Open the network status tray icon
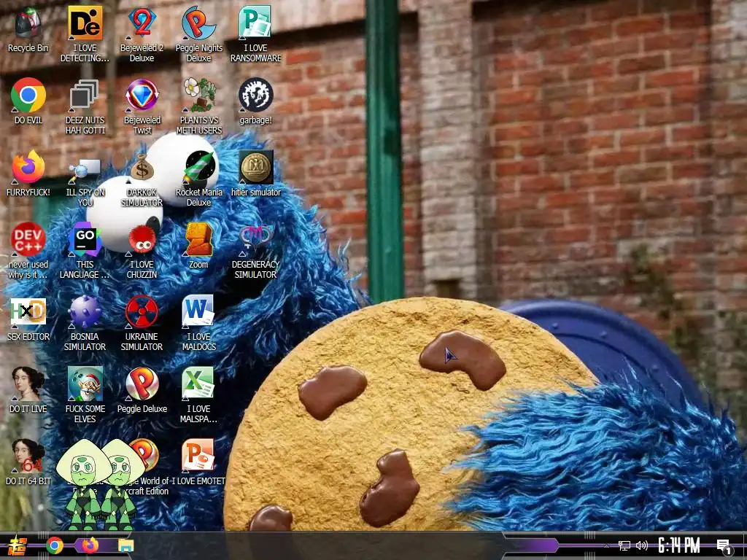The image size is (747, 560). coord(624,545)
